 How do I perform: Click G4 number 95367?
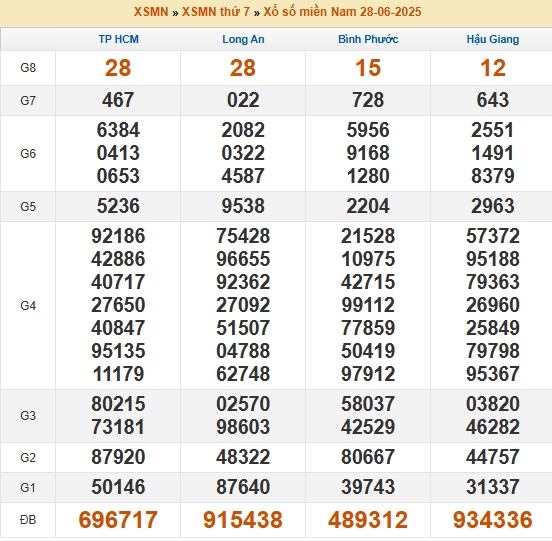coord(493,374)
